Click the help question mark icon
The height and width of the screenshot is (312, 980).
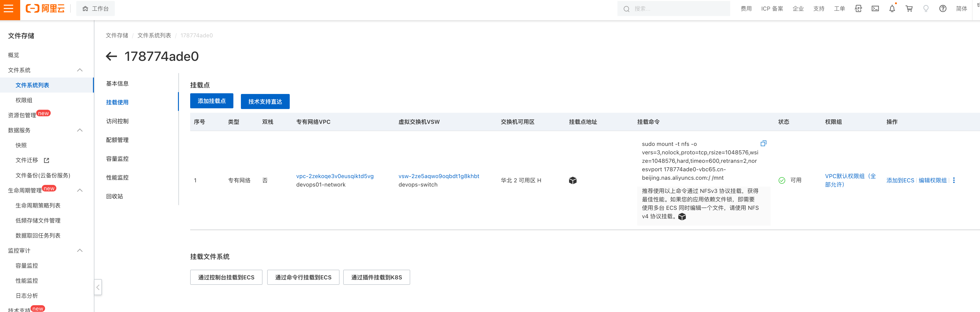pos(942,8)
